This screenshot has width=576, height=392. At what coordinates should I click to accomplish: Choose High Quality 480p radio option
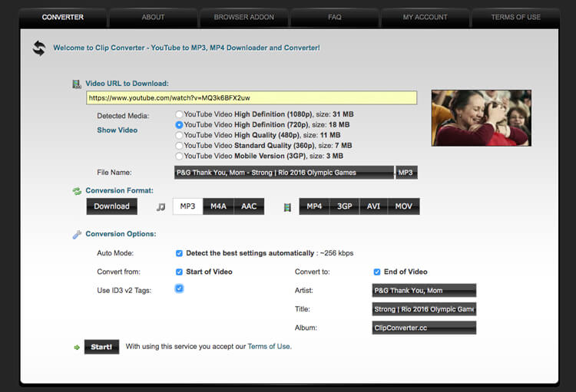coord(179,136)
